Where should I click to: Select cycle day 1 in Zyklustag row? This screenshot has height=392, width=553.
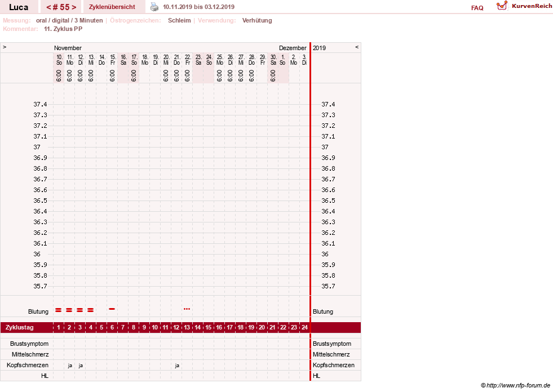point(59,327)
